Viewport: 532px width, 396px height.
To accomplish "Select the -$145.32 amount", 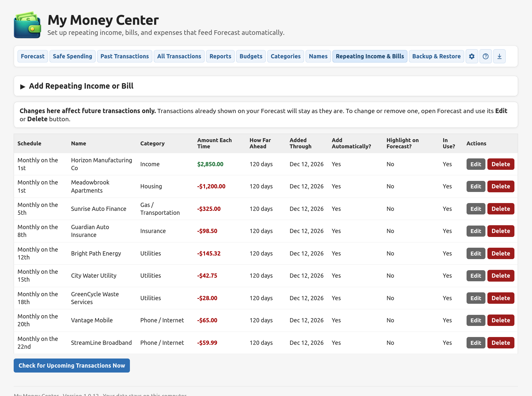I will coord(209,254).
